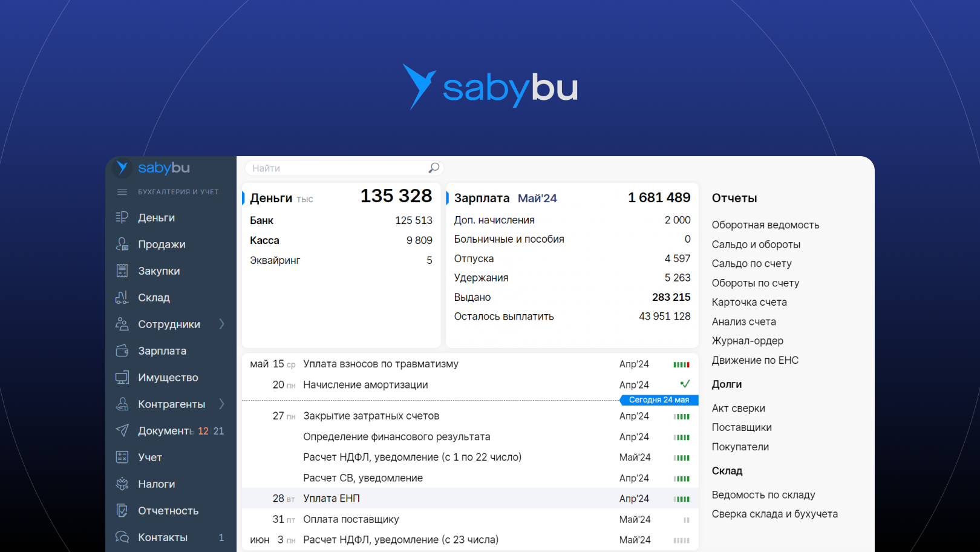Click the Деньги widget header
980x552 pixels.
point(271,198)
